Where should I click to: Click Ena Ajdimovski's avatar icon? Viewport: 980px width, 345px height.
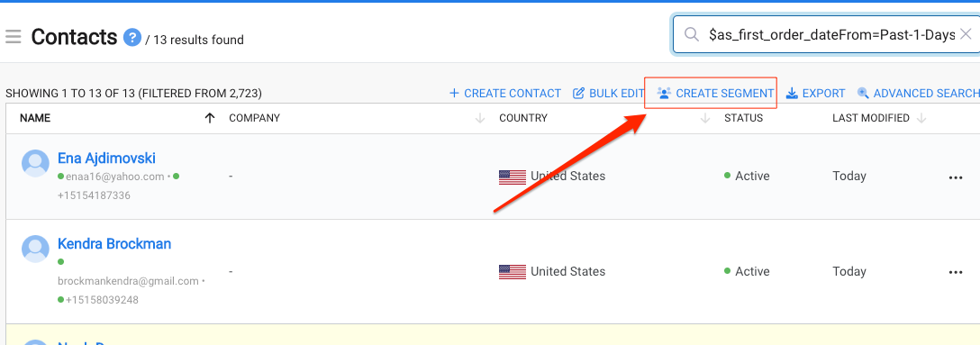click(35, 164)
